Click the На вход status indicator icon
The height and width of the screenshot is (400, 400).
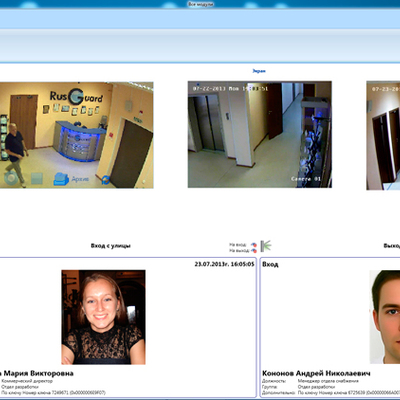(x=254, y=245)
